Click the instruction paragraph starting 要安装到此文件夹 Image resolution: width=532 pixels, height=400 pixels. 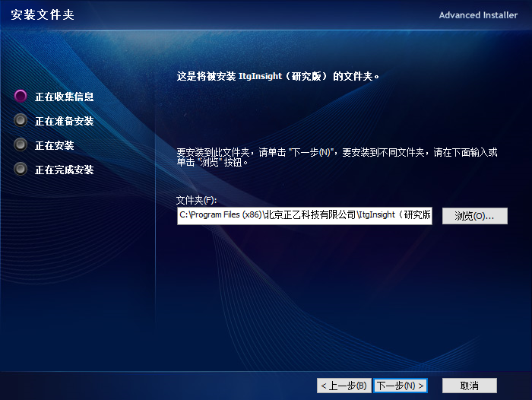point(337,157)
